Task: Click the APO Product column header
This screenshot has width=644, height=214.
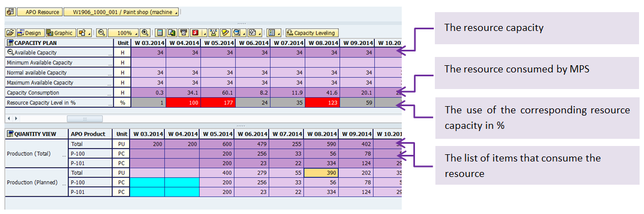Action: point(91,134)
